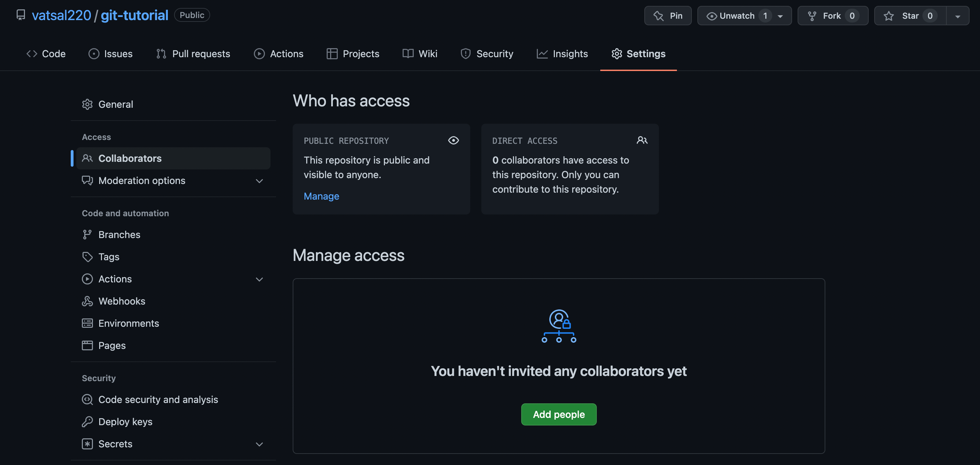Image resolution: width=980 pixels, height=465 pixels.
Task: Click the Settings gear icon in top navigation
Action: click(617, 54)
